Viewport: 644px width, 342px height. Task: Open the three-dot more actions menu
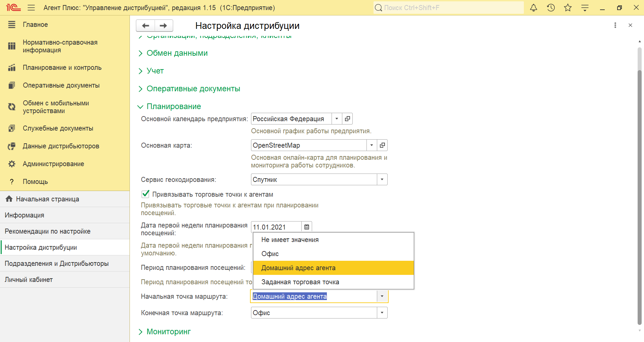coord(615,25)
